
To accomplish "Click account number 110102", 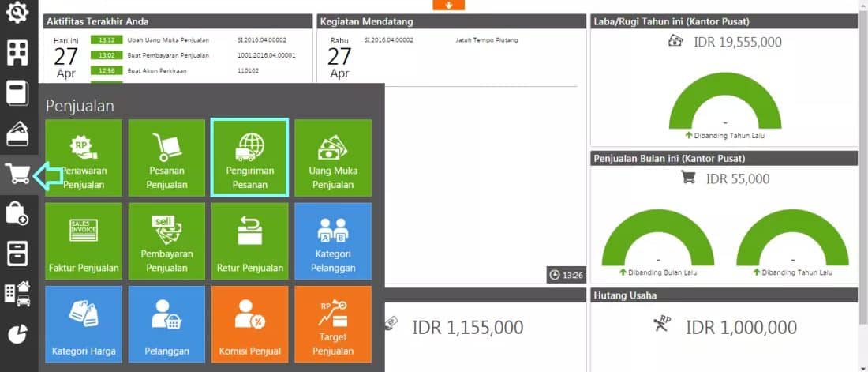I will coord(247,71).
